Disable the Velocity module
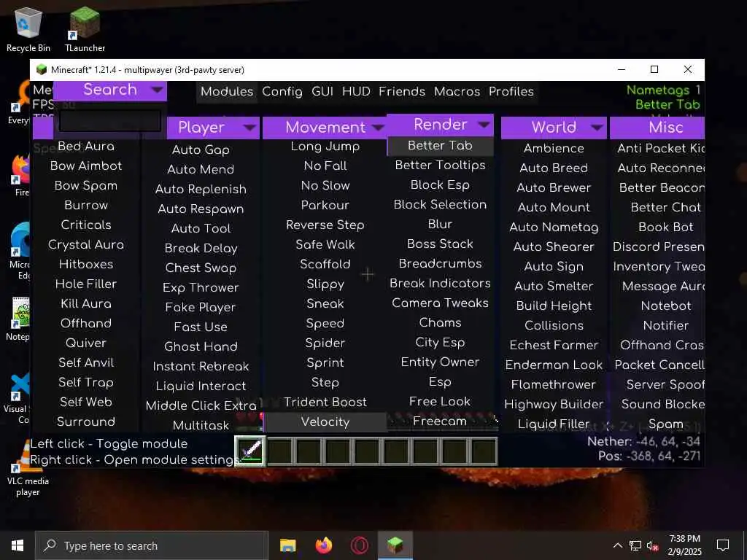This screenshot has height=560, width=747. pyautogui.click(x=325, y=422)
